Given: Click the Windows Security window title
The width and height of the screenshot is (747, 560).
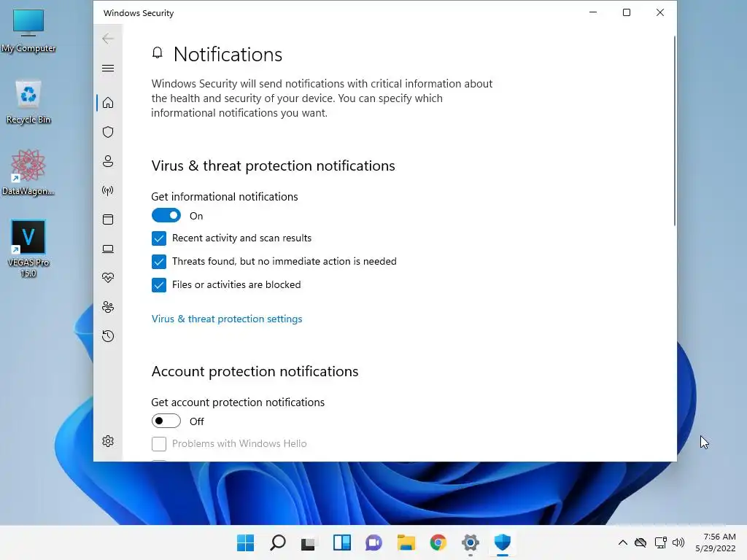Looking at the screenshot, I should pyautogui.click(x=139, y=13).
